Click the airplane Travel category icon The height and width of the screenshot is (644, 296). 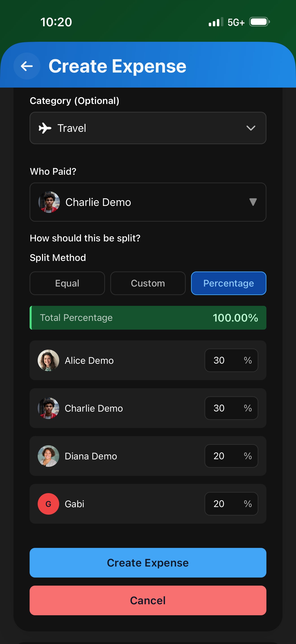click(45, 128)
